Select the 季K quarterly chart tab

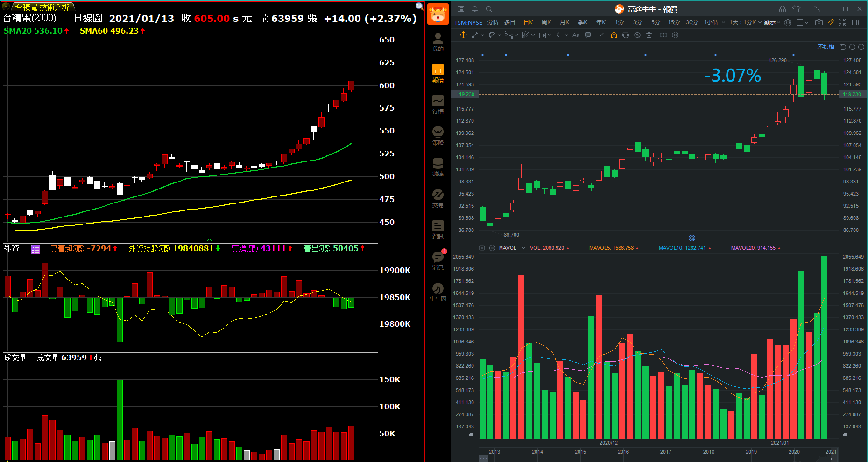583,22
